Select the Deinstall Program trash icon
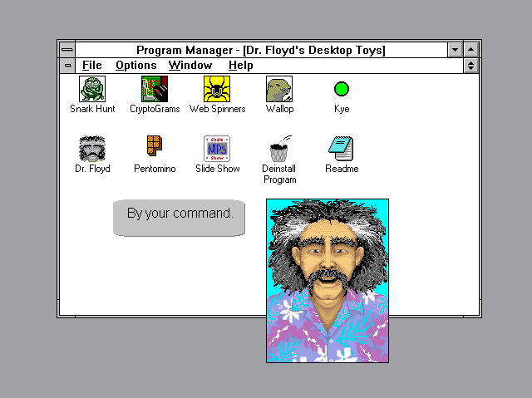532x398 pixels. coord(281,149)
